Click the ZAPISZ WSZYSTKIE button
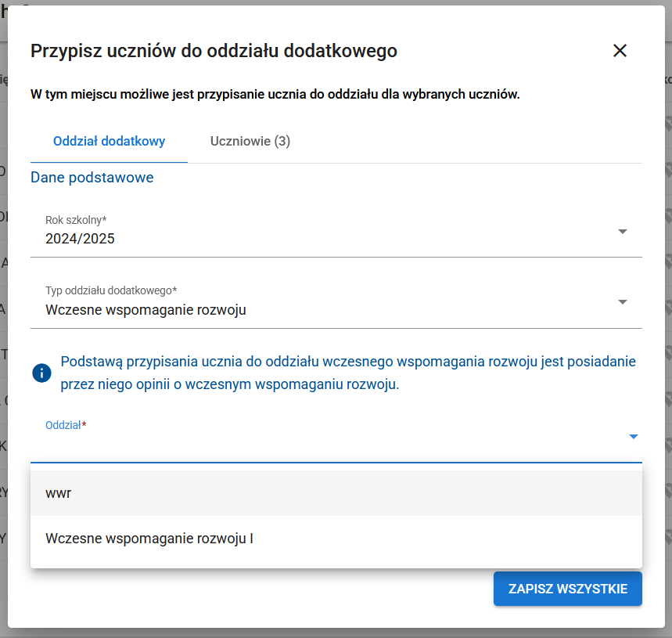The width and height of the screenshot is (672, 638). [567, 589]
